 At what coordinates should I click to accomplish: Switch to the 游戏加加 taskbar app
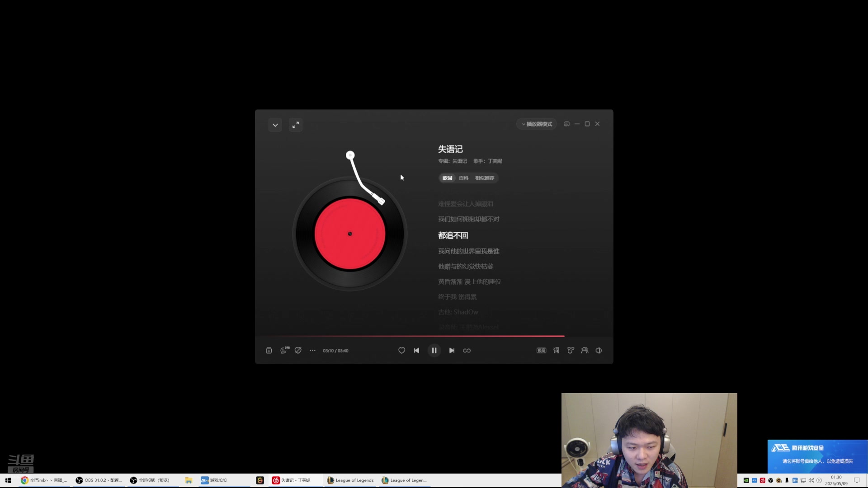tap(224, 480)
